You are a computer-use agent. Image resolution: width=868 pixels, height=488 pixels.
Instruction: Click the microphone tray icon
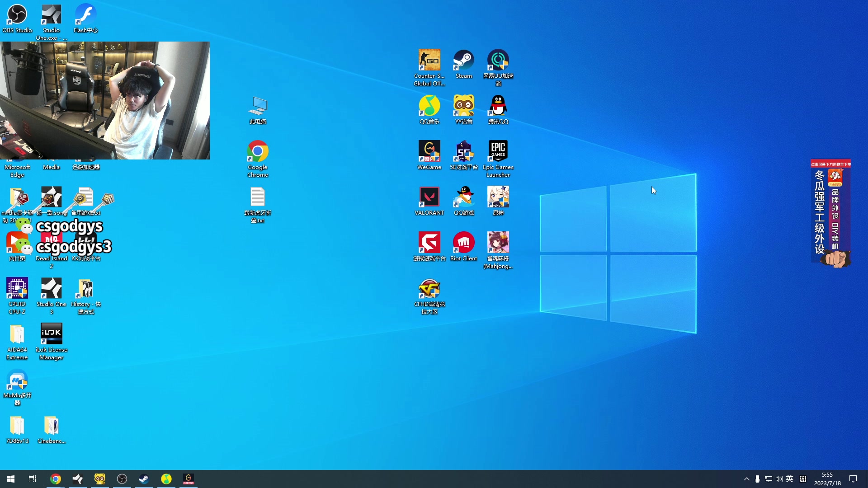pyautogui.click(x=758, y=479)
